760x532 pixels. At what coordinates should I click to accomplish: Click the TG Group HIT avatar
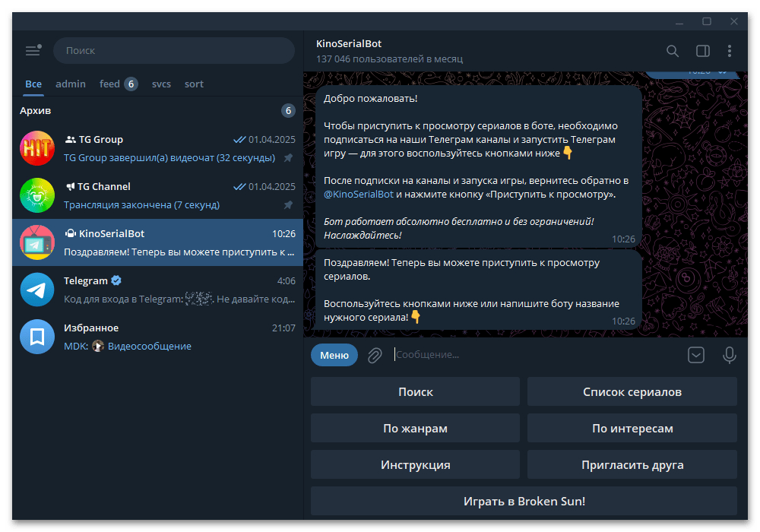point(37,148)
